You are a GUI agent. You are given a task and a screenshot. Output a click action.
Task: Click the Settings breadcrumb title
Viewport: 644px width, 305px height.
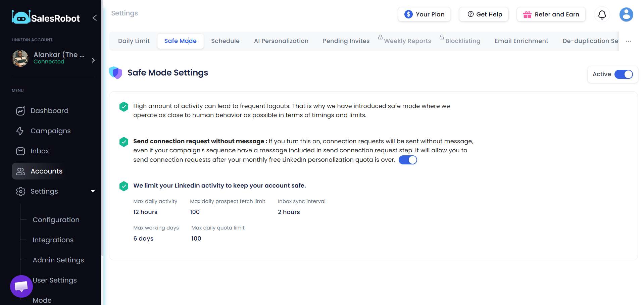pyautogui.click(x=125, y=13)
